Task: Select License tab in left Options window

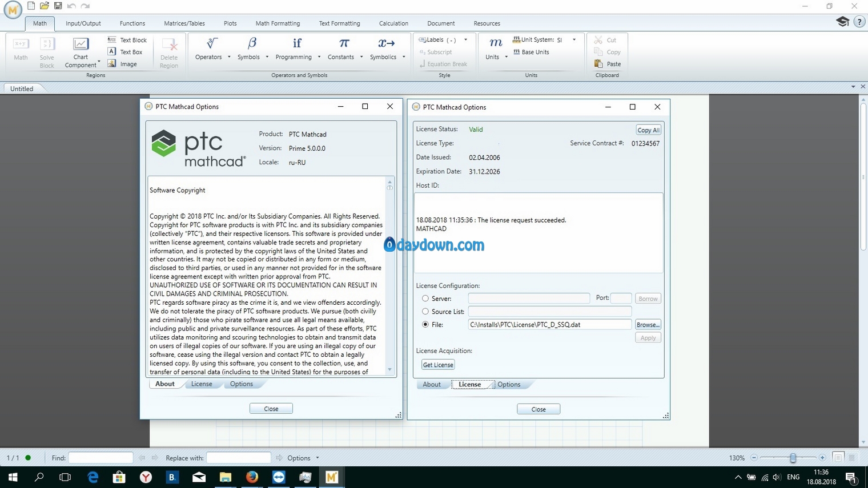Action: (x=202, y=384)
